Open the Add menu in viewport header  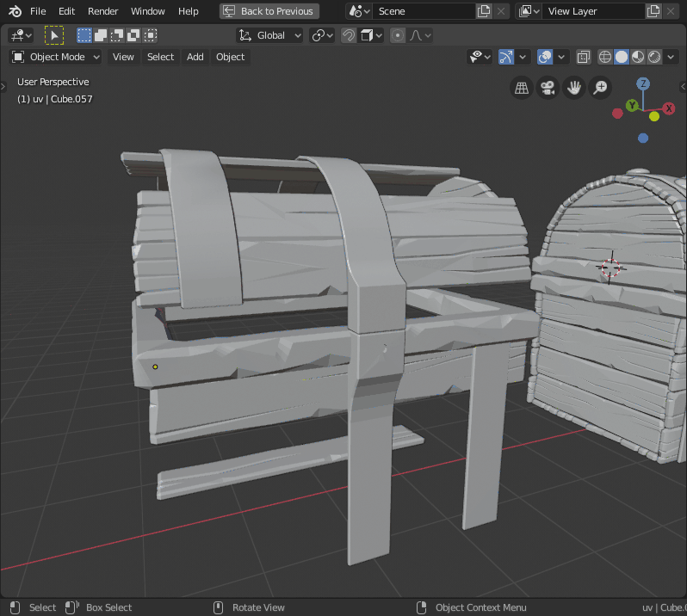tap(195, 57)
